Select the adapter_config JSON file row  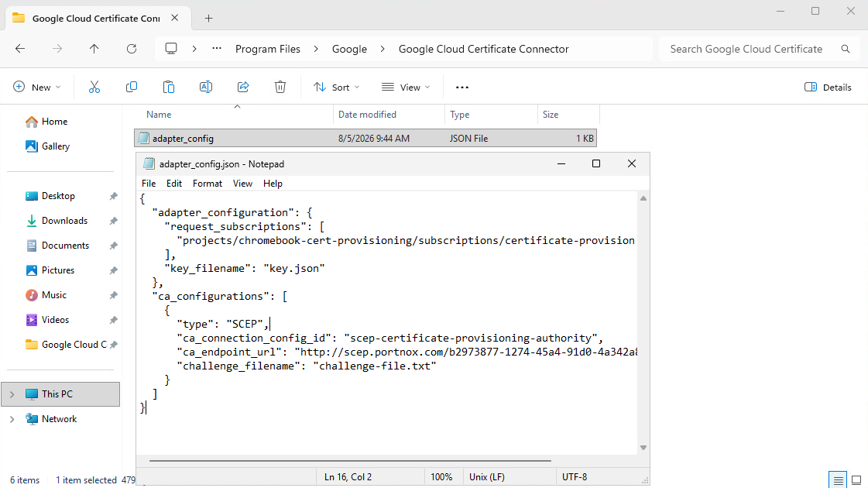tap(365, 138)
